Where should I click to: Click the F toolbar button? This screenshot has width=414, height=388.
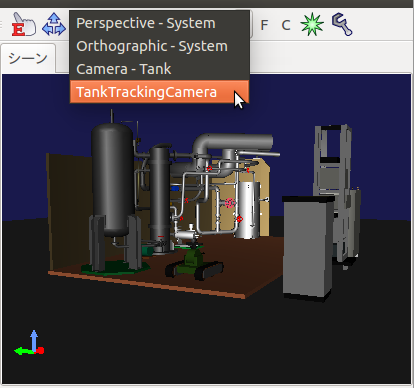264,25
